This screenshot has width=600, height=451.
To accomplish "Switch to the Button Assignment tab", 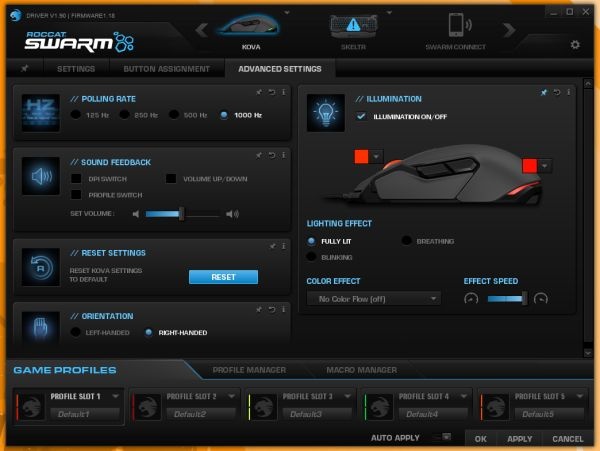I will tap(167, 69).
